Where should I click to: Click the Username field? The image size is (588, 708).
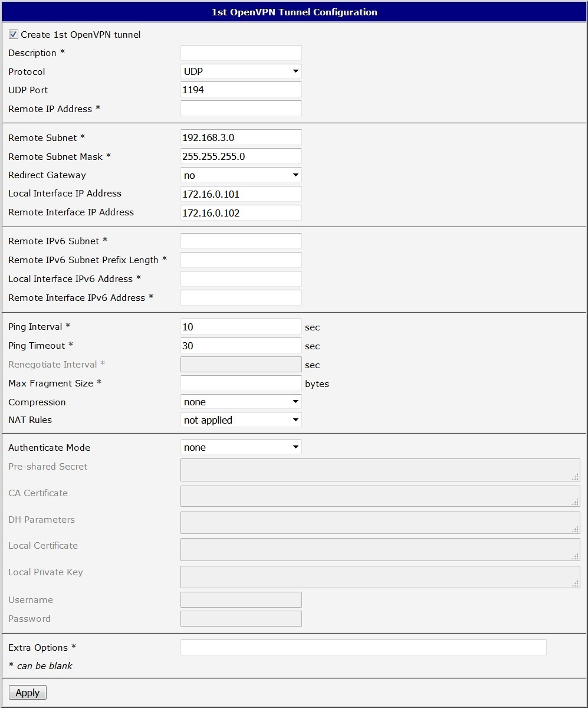pyautogui.click(x=241, y=600)
